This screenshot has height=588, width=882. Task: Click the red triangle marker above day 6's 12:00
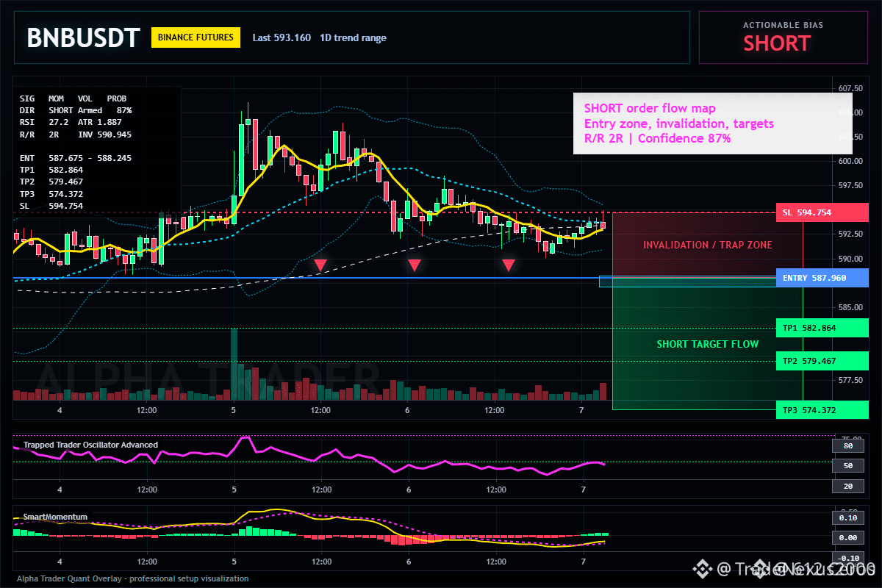click(509, 265)
